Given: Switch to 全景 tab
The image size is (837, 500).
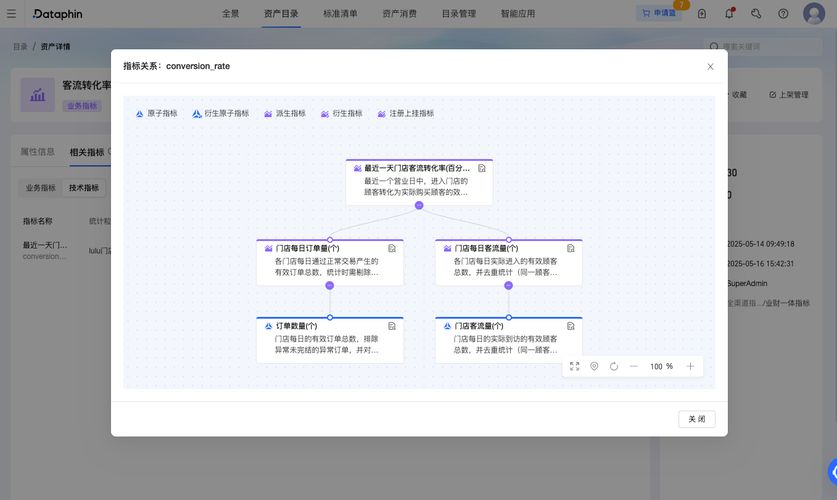Looking at the screenshot, I should [x=231, y=14].
